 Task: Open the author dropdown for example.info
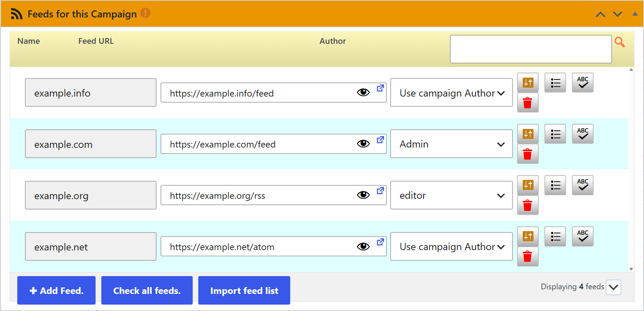coord(452,93)
